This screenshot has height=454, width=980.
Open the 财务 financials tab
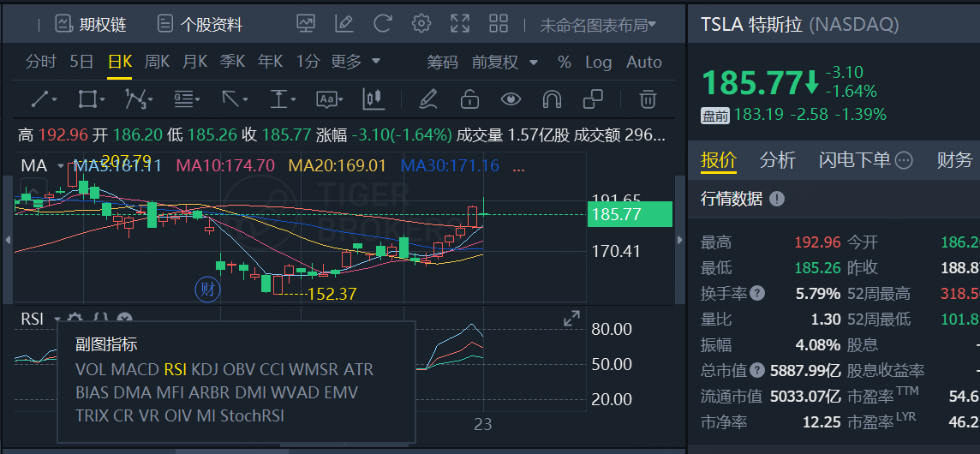(x=954, y=160)
